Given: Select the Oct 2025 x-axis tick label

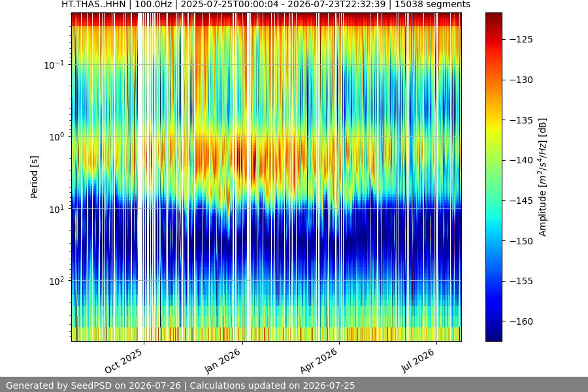Looking at the screenshot, I should point(123,361).
